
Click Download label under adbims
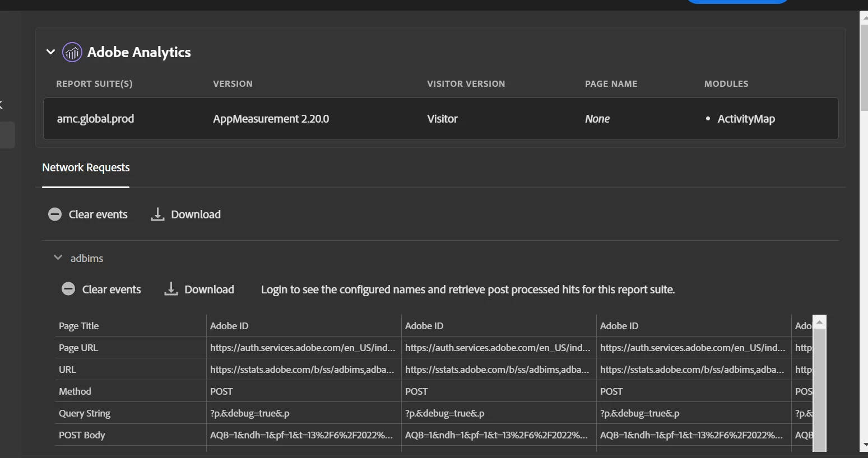click(x=209, y=289)
